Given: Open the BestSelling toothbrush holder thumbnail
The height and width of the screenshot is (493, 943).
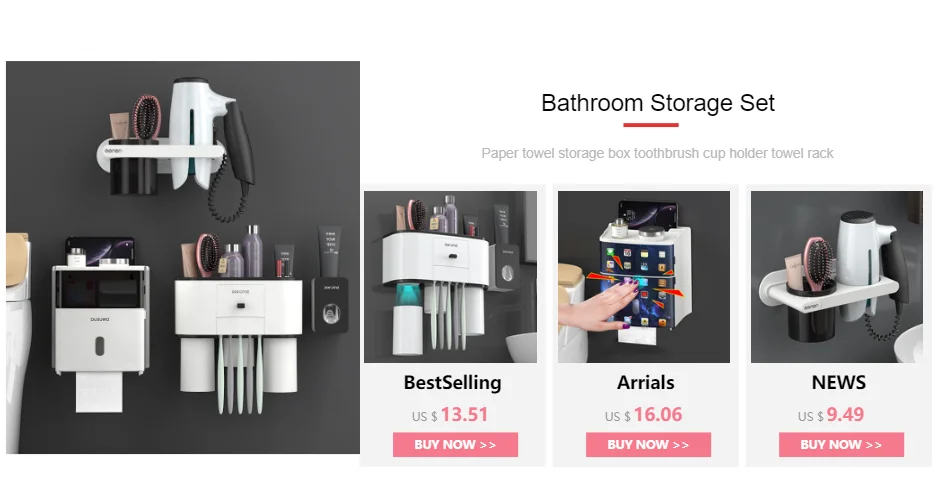Looking at the screenshot, I should tap(450, 277).
